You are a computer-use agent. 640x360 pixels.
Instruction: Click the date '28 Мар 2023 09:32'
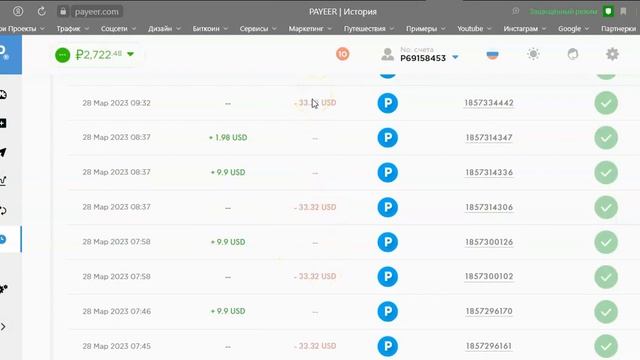pos(116,103)
